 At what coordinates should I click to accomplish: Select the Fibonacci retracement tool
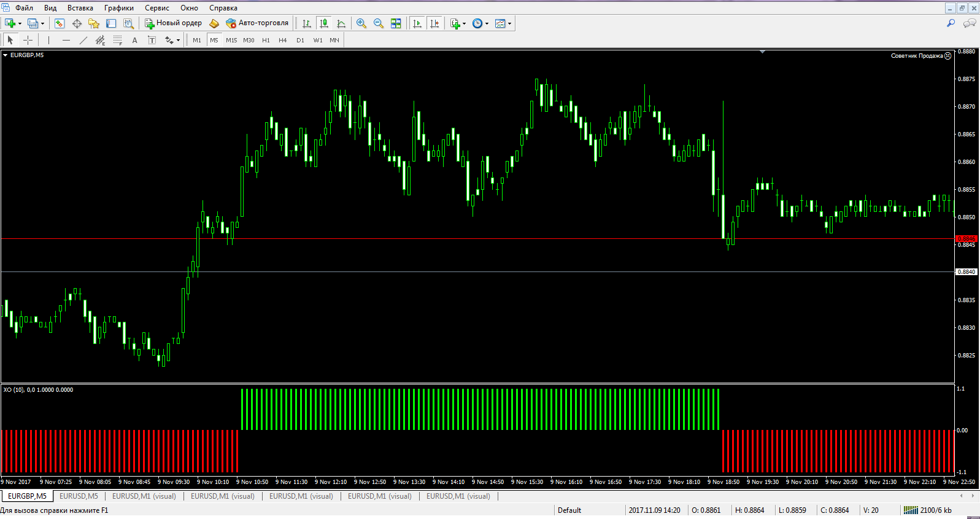117,40
